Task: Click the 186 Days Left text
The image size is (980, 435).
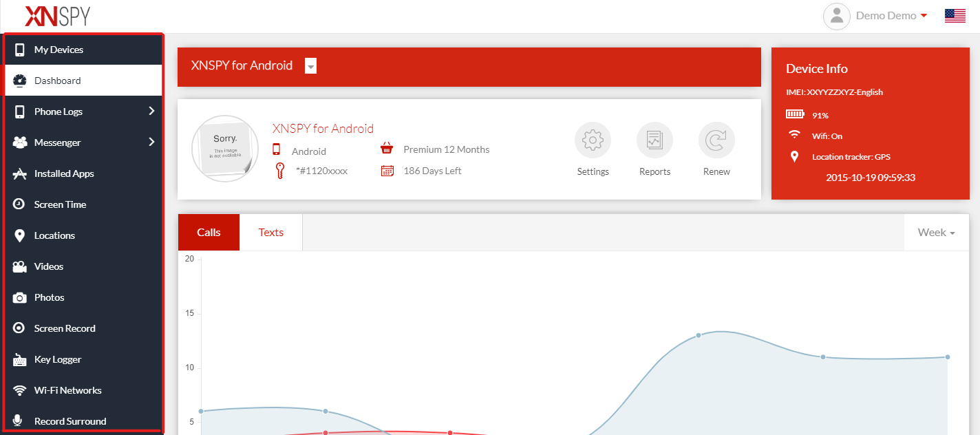Action: 432,171
